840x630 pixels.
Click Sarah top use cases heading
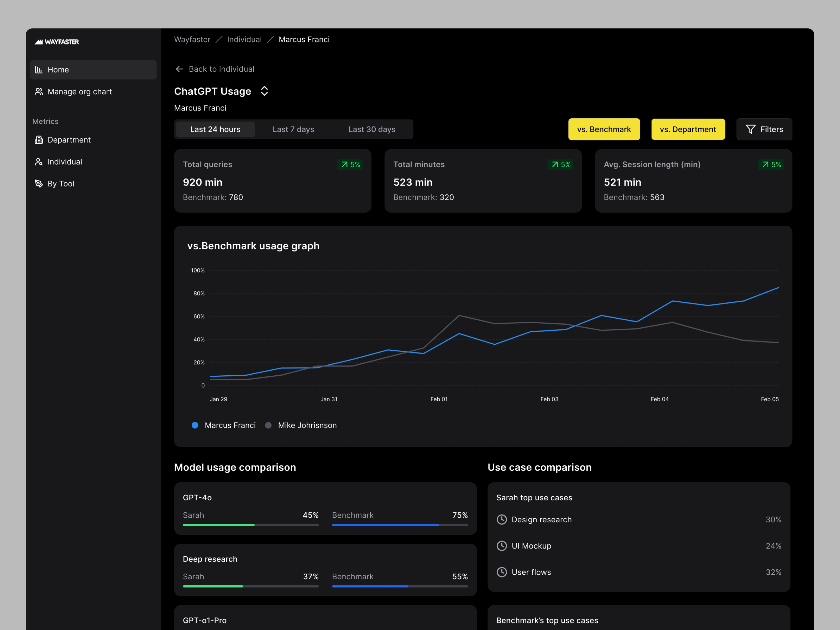click(534, 497)
